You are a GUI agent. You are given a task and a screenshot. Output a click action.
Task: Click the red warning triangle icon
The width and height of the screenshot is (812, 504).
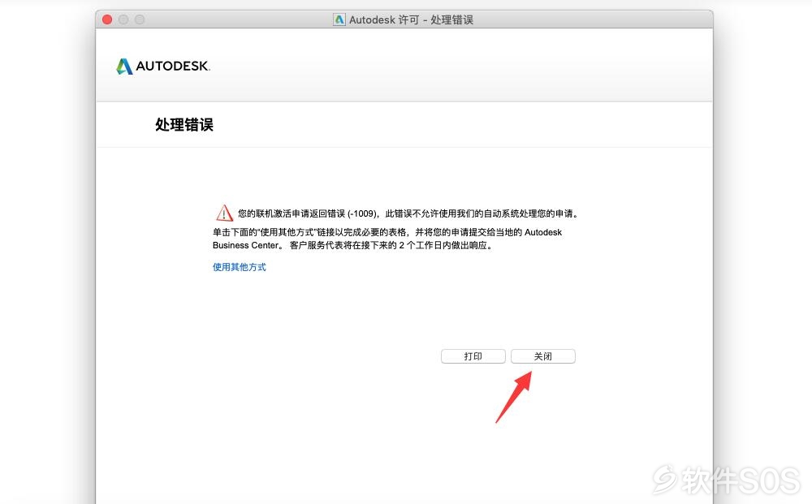coord(224,213)
